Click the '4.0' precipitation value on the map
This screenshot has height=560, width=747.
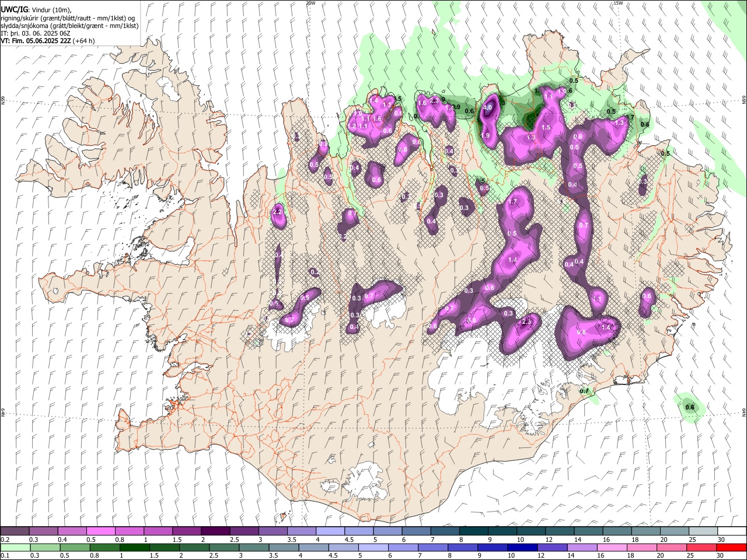[x=488, y=107]
